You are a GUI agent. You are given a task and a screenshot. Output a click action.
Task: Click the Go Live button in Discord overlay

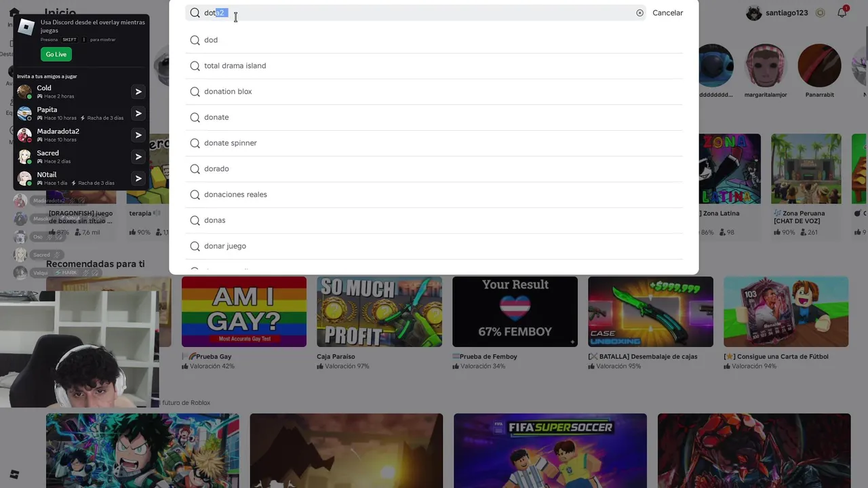[x=56, y=54]
